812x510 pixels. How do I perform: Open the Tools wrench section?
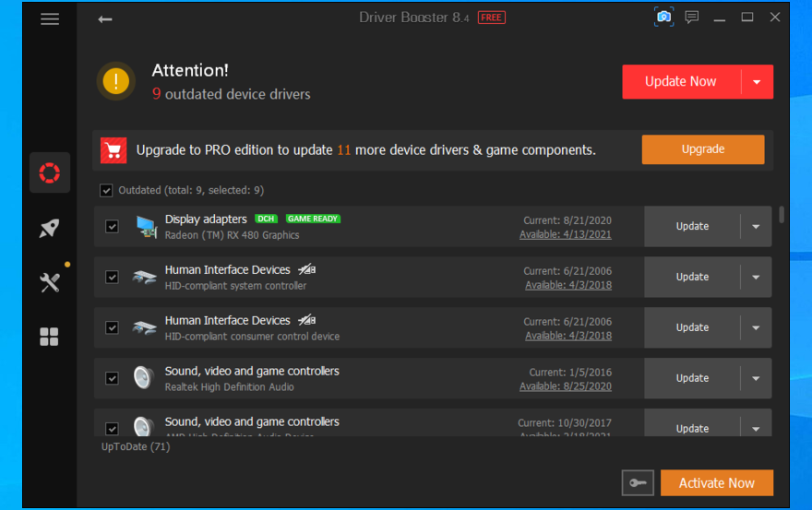[x=50, y=282]
